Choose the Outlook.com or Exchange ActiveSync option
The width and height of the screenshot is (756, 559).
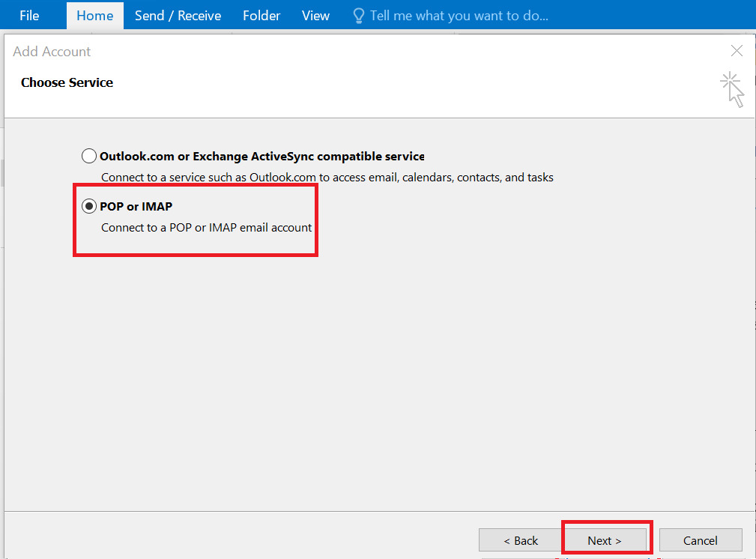coord(89,156)
